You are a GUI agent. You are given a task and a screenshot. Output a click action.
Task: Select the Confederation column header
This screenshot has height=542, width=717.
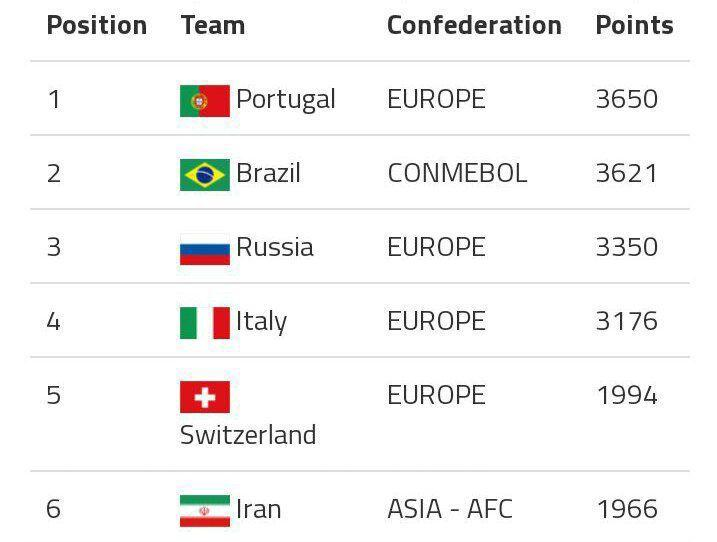tap(474, 26)
